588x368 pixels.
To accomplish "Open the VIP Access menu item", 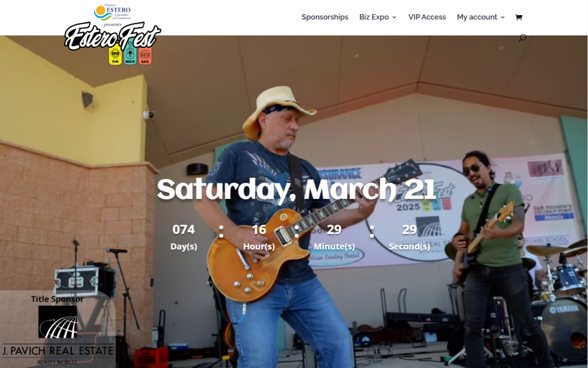I will (427, 17).
